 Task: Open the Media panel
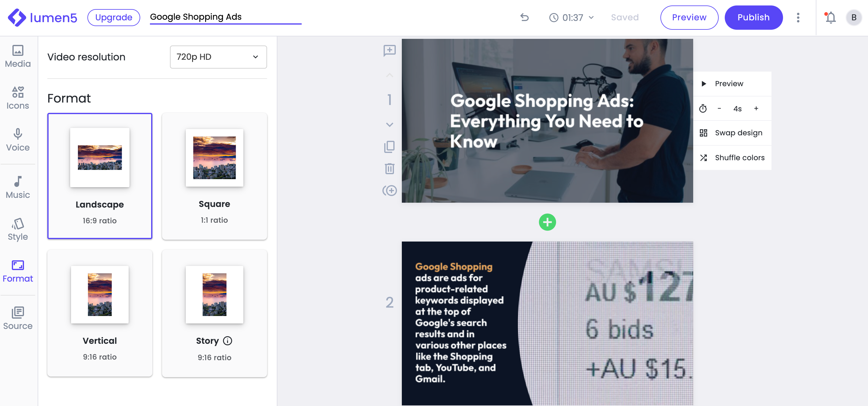[x=18, y=57]
